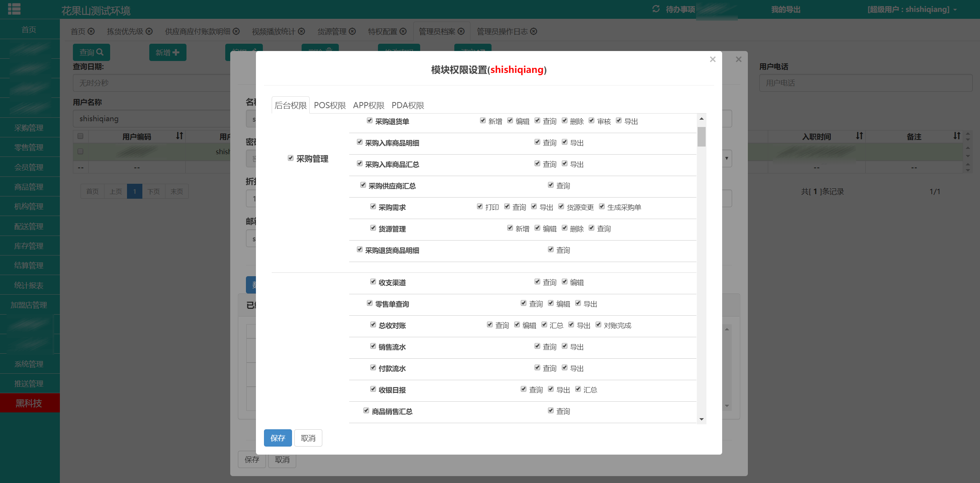Uncheck 审核 permission for 采购退货单
Image resolution: width=980 pixels, height=483 pixels.
point(592,120)
